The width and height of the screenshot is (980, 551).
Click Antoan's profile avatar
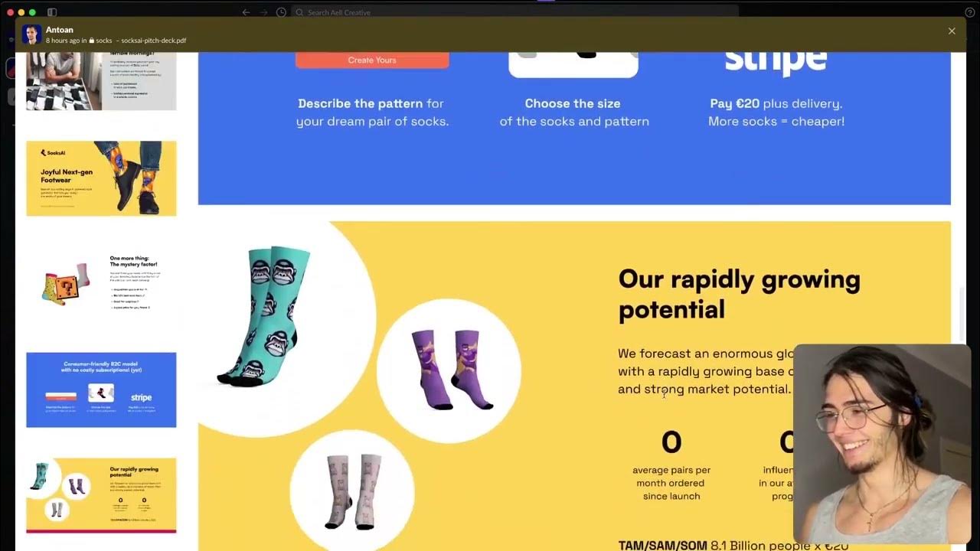[31, 34]
